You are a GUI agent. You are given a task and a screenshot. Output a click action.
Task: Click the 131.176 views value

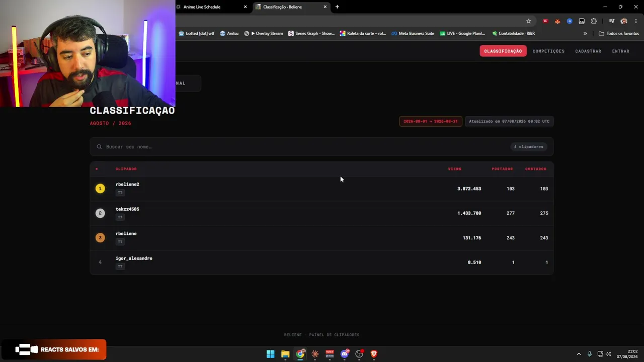(x=472, y=238)
